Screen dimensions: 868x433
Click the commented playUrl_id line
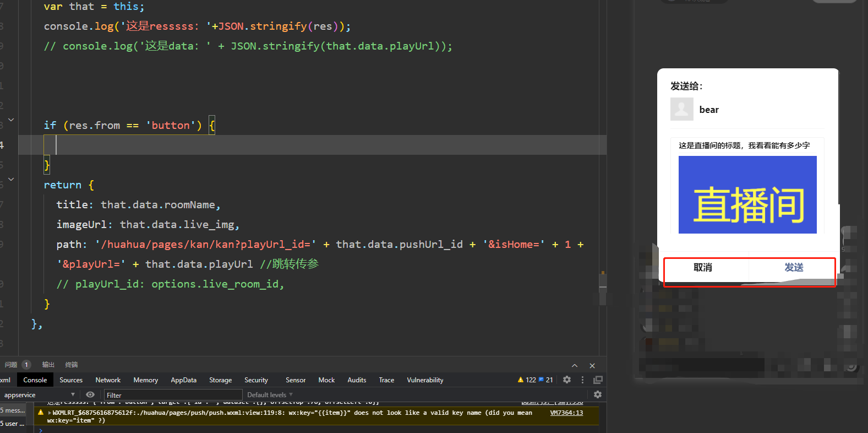[x=170, y=284]
